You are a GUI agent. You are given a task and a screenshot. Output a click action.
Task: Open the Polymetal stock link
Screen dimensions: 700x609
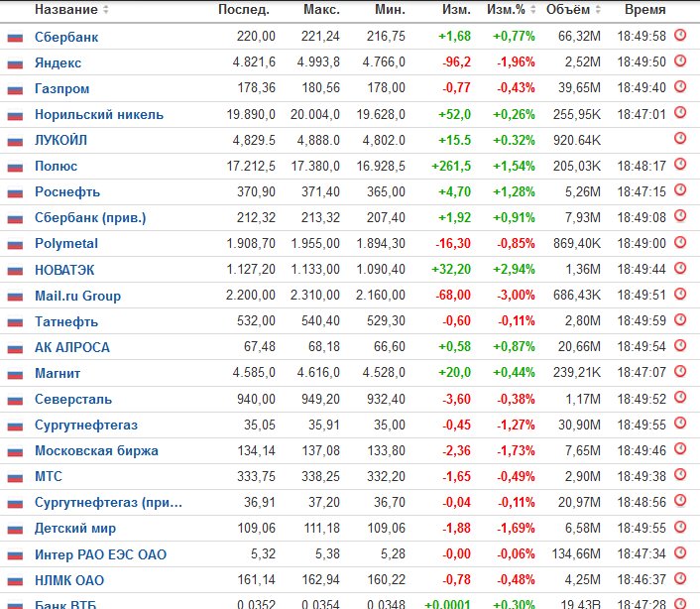pyautogui.click(x=66, y=244)
